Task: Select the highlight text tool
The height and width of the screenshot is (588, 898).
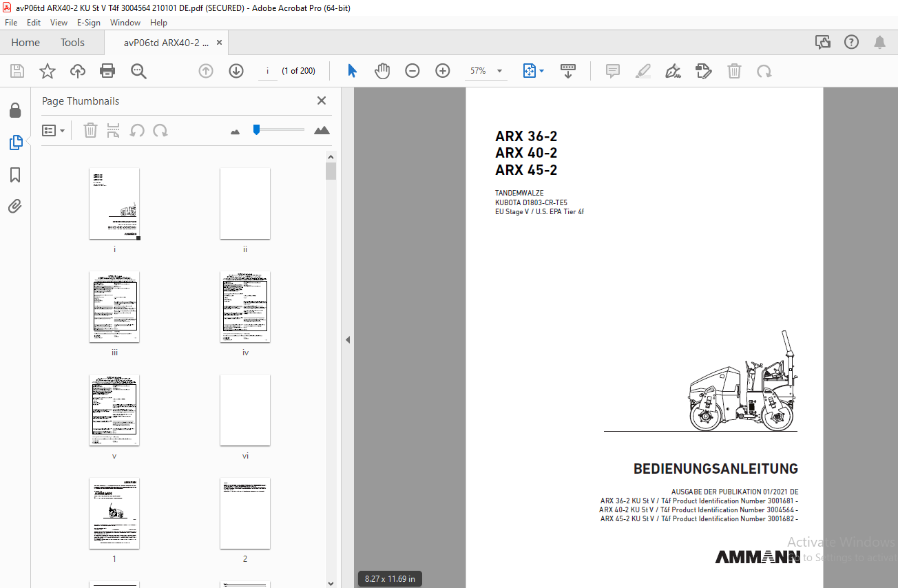Action: coord(643,71)
